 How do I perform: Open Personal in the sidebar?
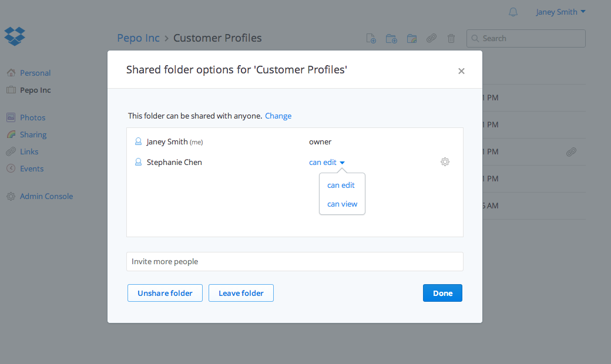click(x=35, y=73)
